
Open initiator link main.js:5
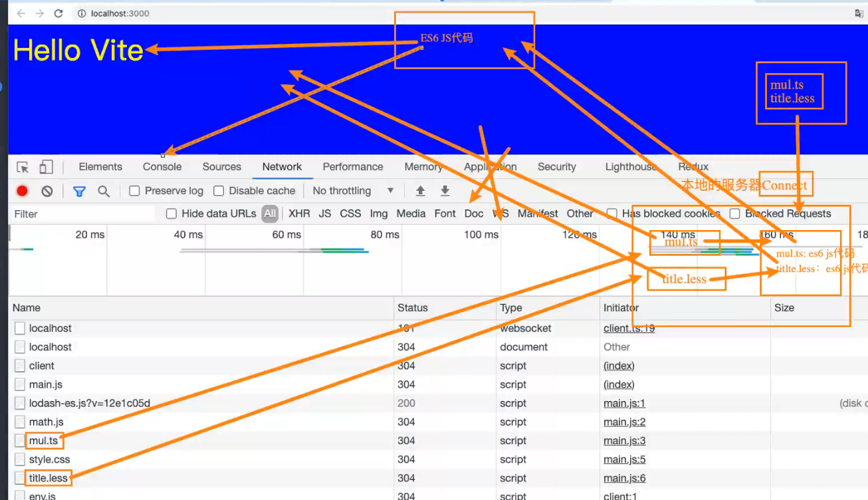[x=624, y=459]
